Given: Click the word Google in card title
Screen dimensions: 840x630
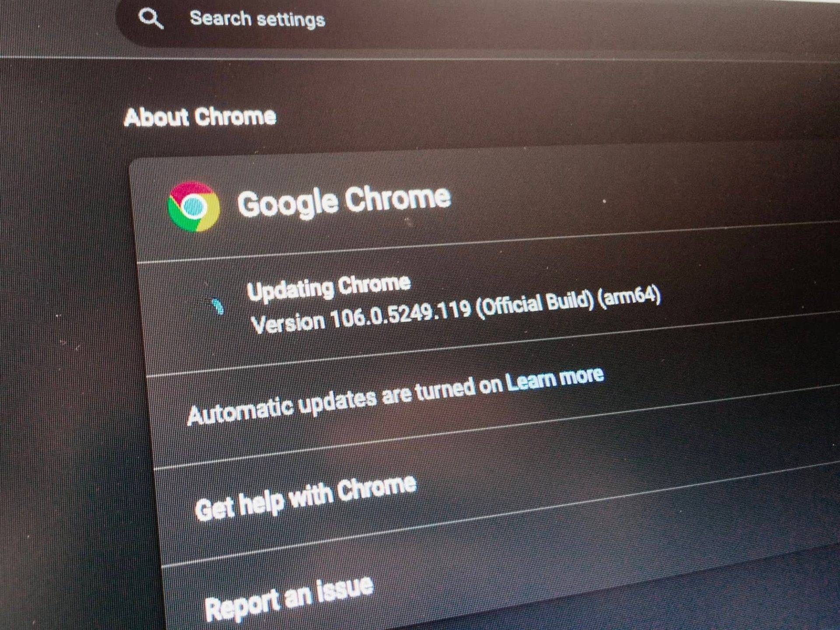Looking at the screenshot, I should coord(288,204).
